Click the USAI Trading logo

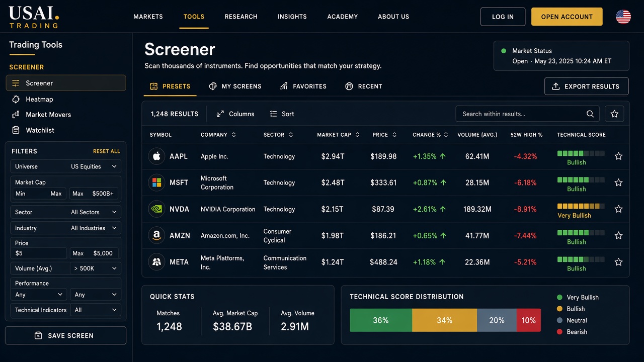(34, 17)
